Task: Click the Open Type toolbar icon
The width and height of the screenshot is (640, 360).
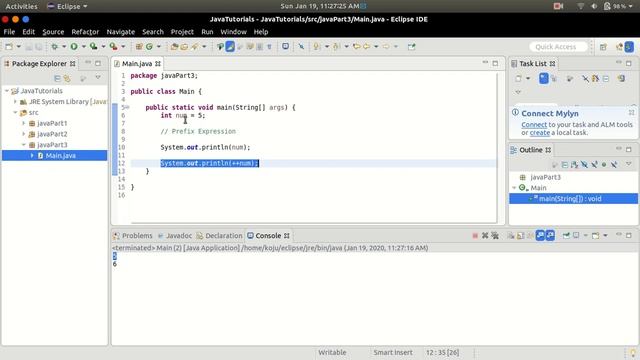Action: click(174, 47)
